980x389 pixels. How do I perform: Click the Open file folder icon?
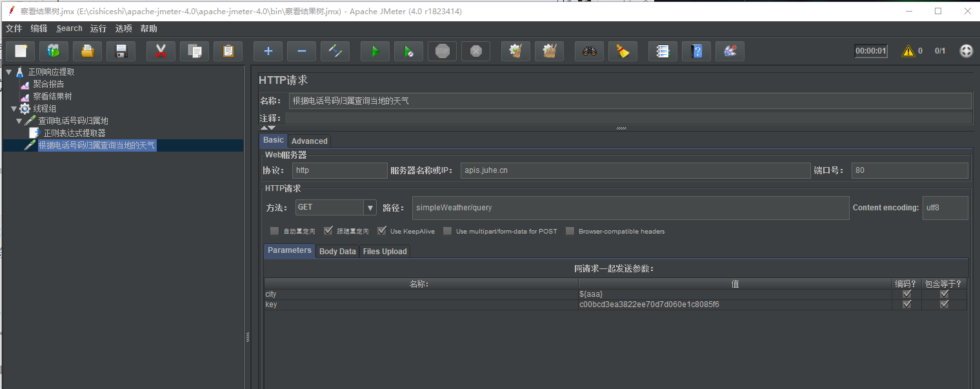click(87, 51)
